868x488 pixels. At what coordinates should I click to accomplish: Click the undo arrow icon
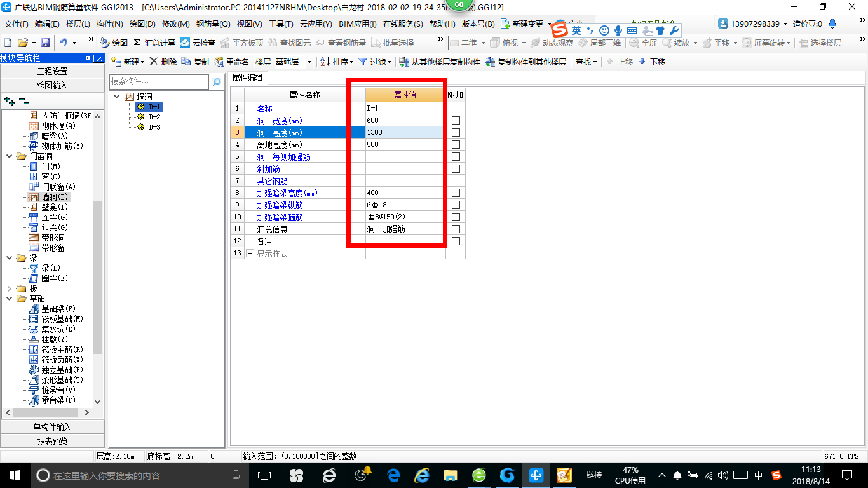pyautogui.click(x=64, y=43)
